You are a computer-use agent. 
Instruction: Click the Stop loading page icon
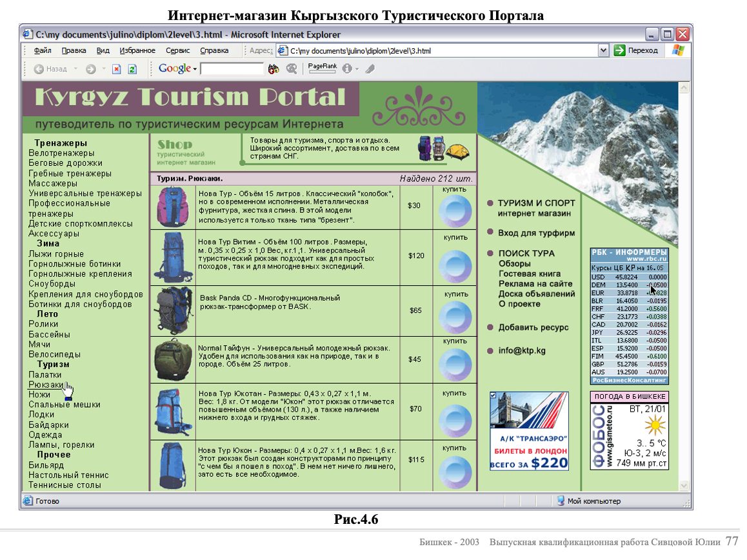point(116,69)
